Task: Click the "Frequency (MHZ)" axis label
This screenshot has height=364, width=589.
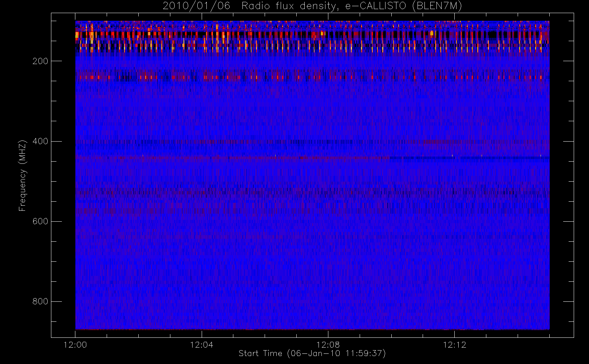Action: click(23, 175)
